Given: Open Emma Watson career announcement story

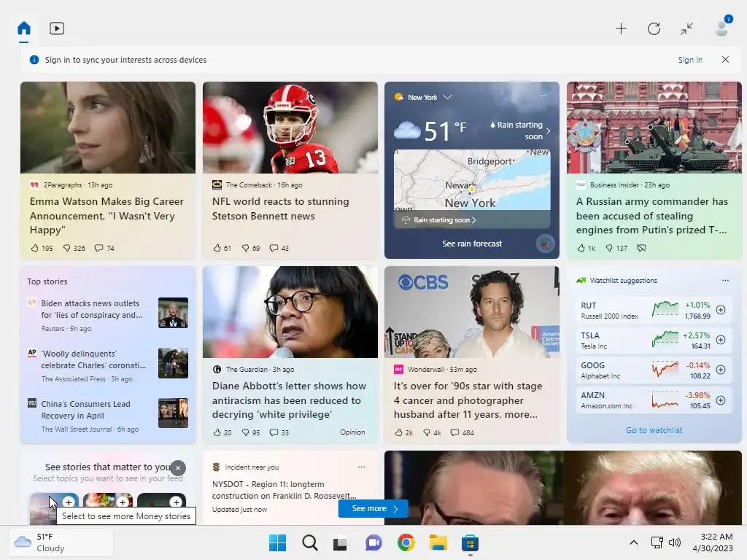Looking at the screenshot, I should [107, 216].
